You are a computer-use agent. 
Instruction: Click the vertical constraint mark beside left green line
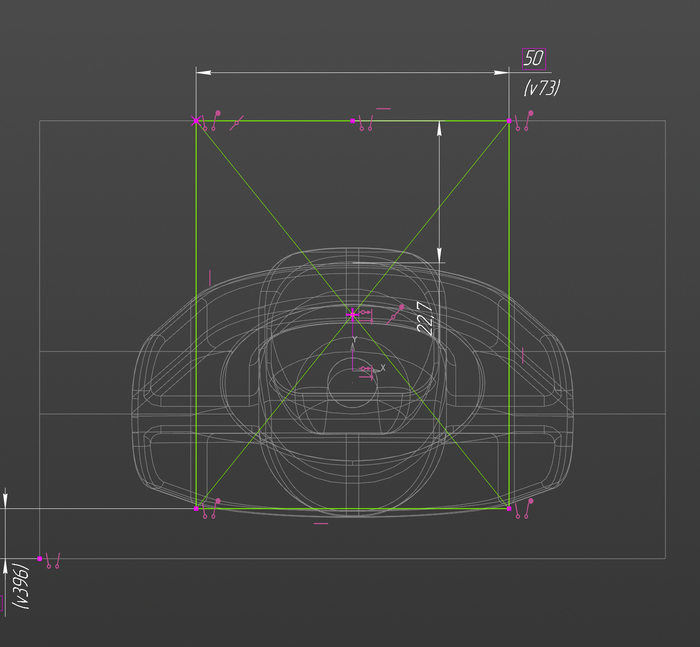[x=210, y=275]
